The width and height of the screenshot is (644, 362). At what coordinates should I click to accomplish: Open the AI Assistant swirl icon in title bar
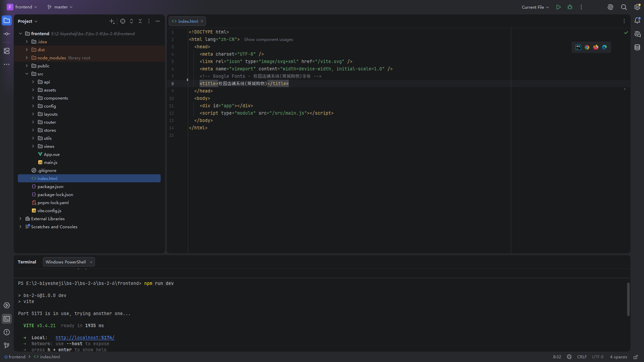(610, 7)
